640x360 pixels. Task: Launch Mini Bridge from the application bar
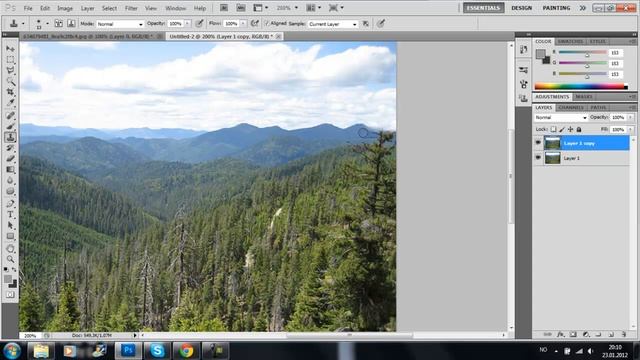click(x=241, y=8)
